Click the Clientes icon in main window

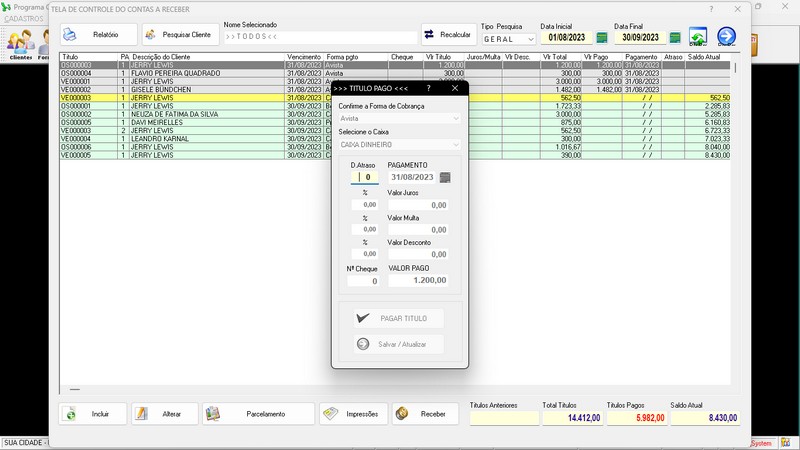pos(20,45)
